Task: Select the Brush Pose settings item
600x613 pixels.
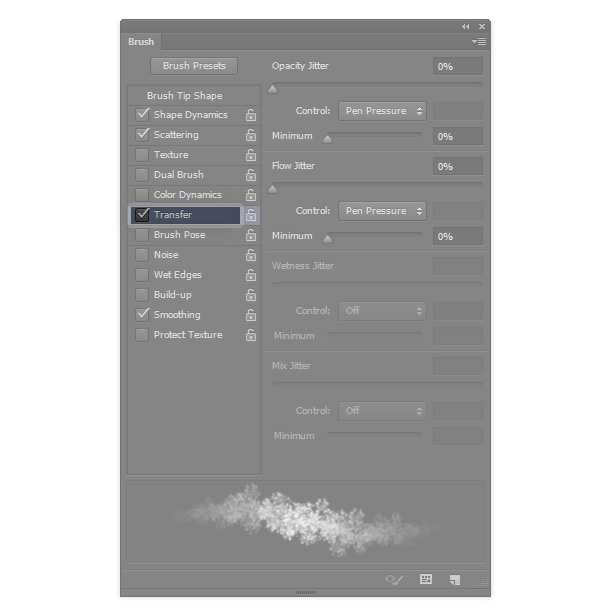Action: pyautogui.click(x=179, y=235)
